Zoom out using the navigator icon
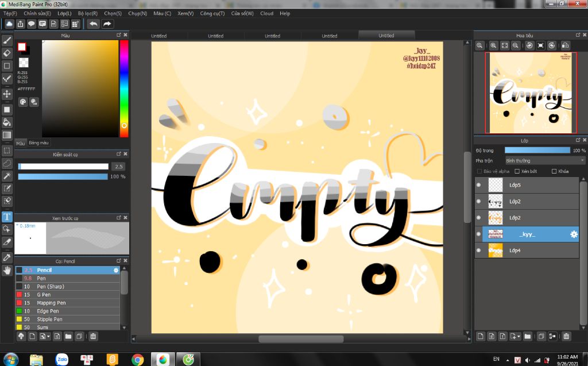Screen dimensions: 588x366 (x=516, y=45)
